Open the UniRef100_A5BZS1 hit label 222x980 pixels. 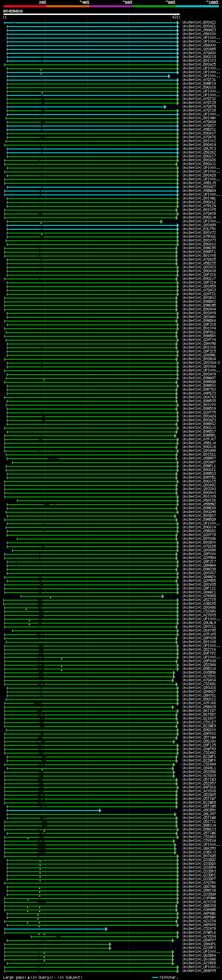pyautogui.click(x=199, y=130)
